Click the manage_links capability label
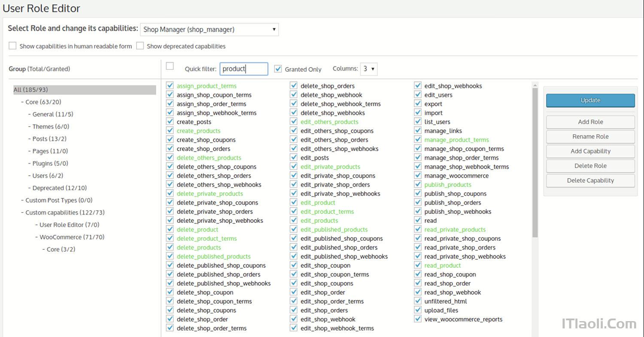644x337 pixels. click(x=443, y=131)
